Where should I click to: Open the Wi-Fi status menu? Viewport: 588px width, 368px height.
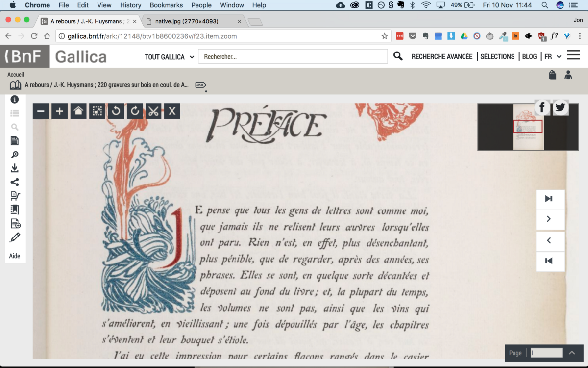tap(426, 5)
